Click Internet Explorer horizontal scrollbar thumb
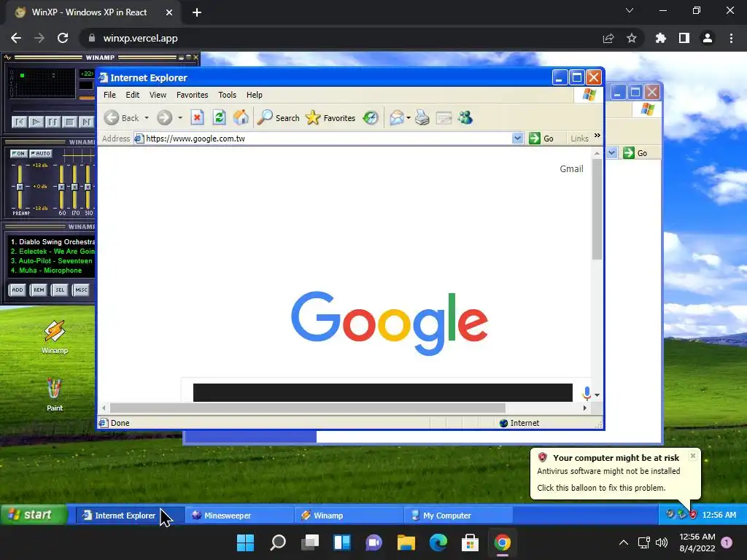The width and height of the screenshot is (747, 560). pyautogui.click(x=308, y=408)
